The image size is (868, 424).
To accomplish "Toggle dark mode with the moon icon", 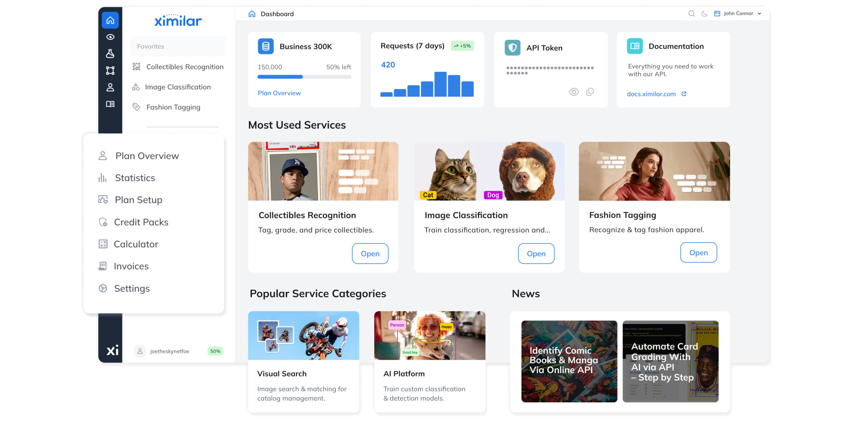I will 705,14.
